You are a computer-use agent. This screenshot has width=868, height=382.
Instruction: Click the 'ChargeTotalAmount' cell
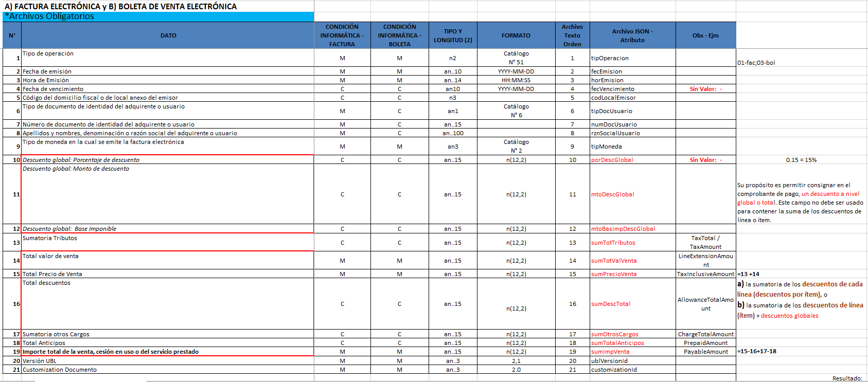click(x=705, y=334)
